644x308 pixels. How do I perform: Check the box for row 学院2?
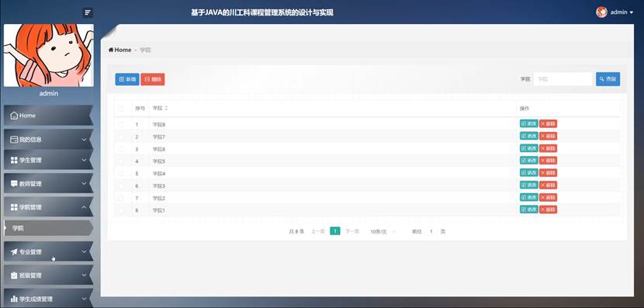point(120,199)
